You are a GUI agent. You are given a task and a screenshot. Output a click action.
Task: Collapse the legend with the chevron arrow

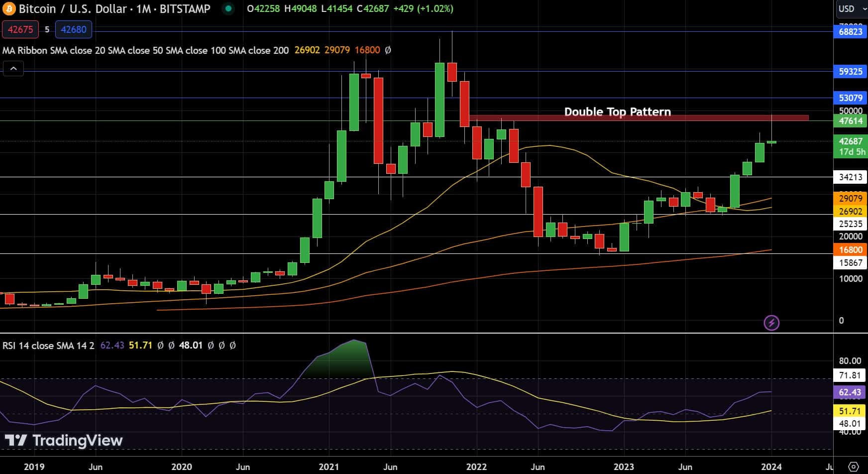point(14,69)
